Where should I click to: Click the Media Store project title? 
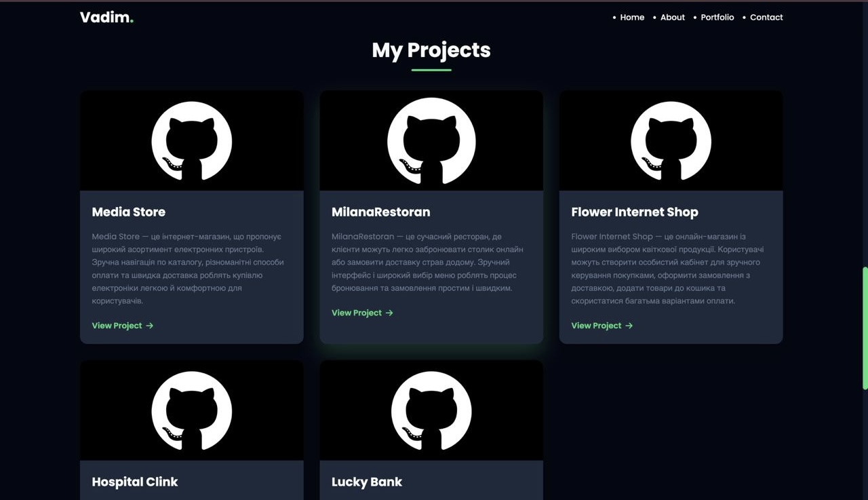128,212
